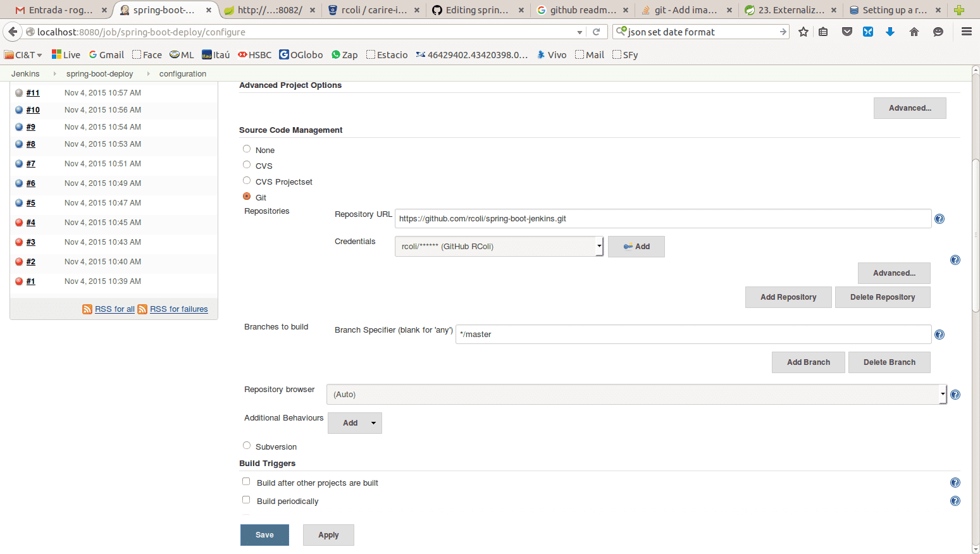Select the CVS Projectset radio button
This screenshot has width=980, height=554.
coord(247,180)
